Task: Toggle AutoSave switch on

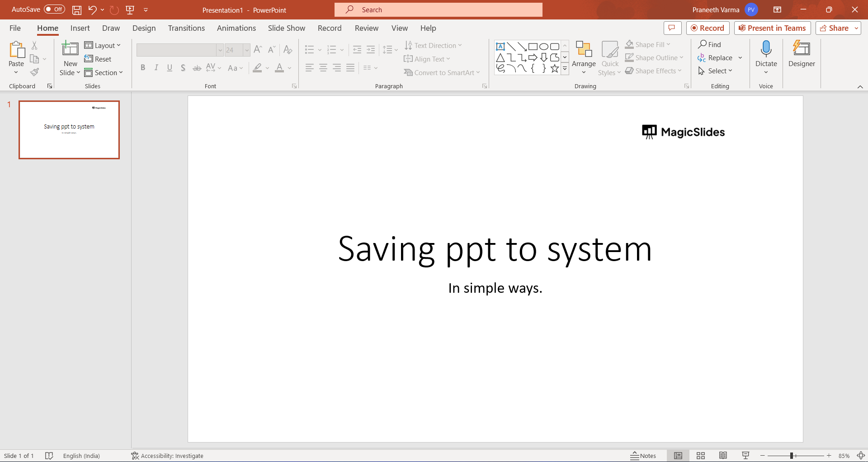Action: 54,10
